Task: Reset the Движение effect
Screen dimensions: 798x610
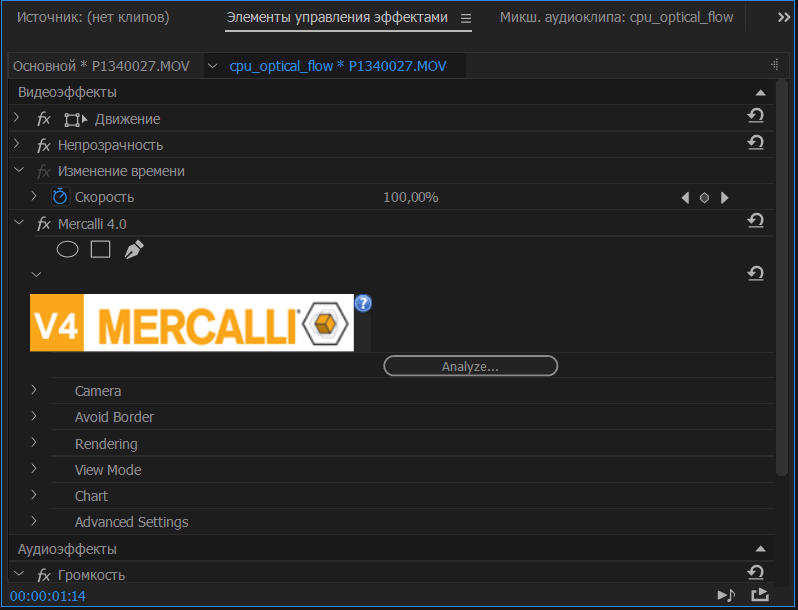Action: coord(755,117)
